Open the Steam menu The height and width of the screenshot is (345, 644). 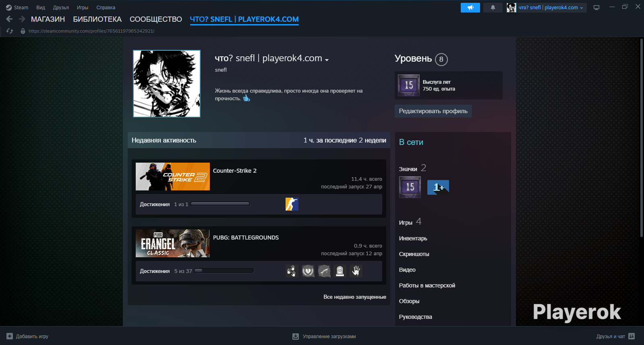pyautogui.click(x=21, y=8)
